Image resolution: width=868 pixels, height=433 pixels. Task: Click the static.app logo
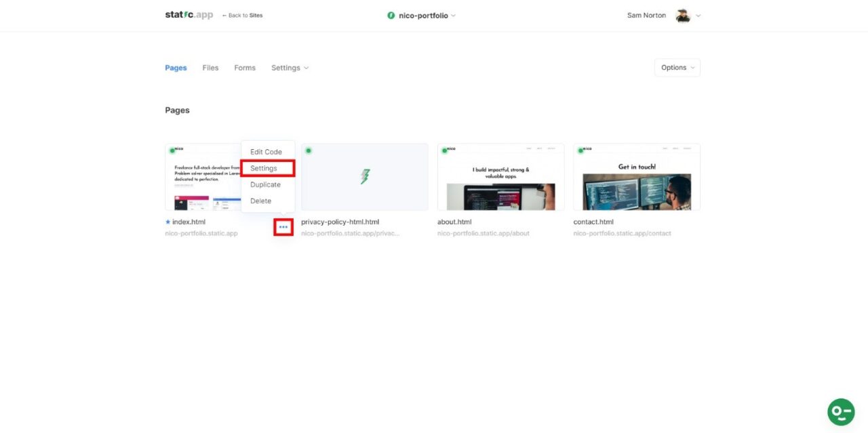click(189, 15)
